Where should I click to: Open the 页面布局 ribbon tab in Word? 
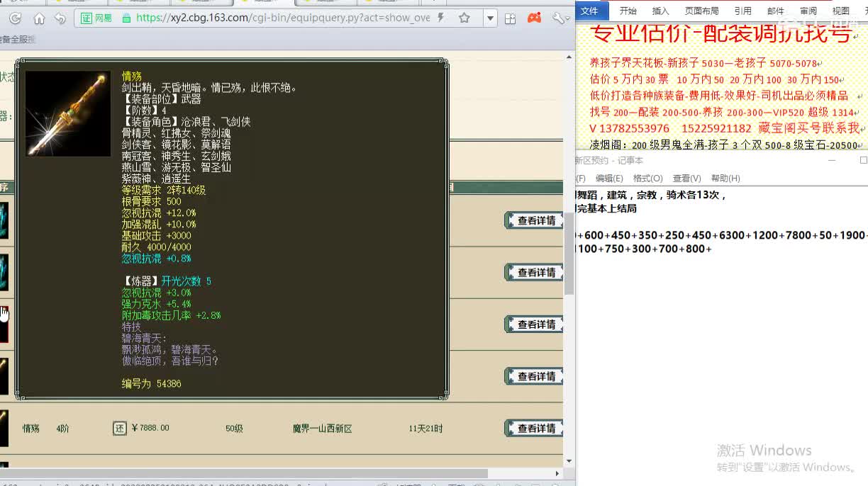click(x=701, y=11)
